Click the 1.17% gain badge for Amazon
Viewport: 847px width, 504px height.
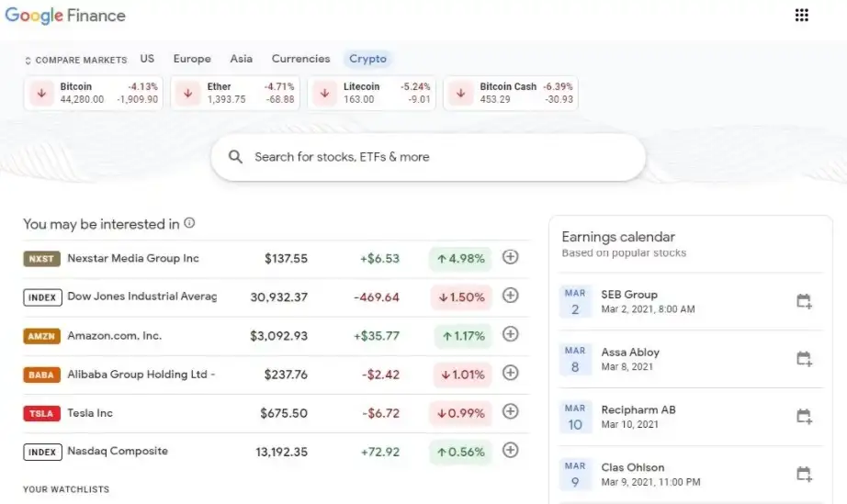coord(463,336)
